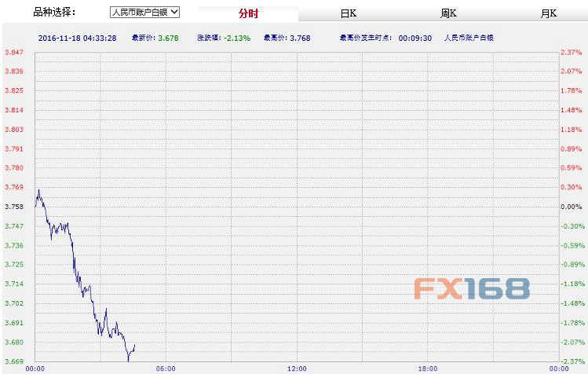588x374 pixels.
Task: Click the 3.758 price axis label
Action: (14, 207)
